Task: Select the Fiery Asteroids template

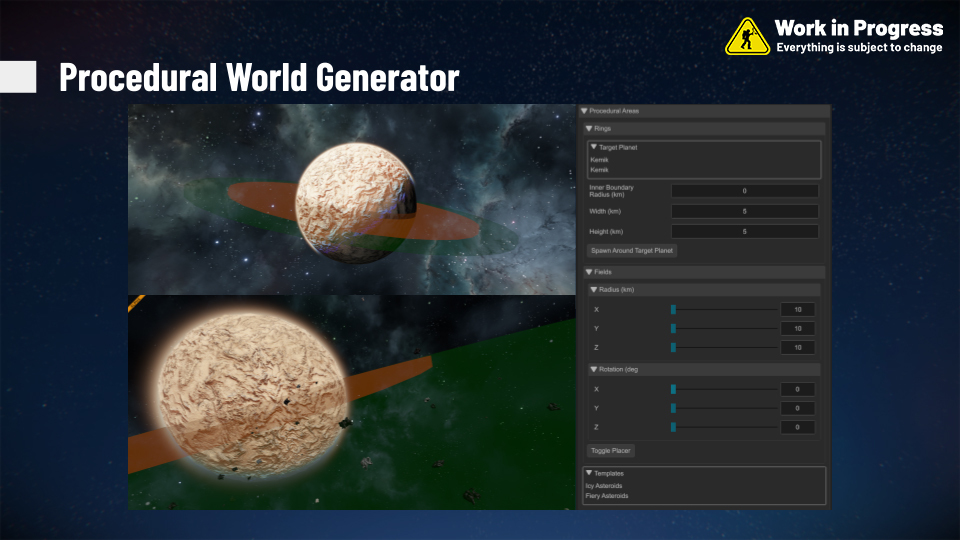Action: (607, 496)
